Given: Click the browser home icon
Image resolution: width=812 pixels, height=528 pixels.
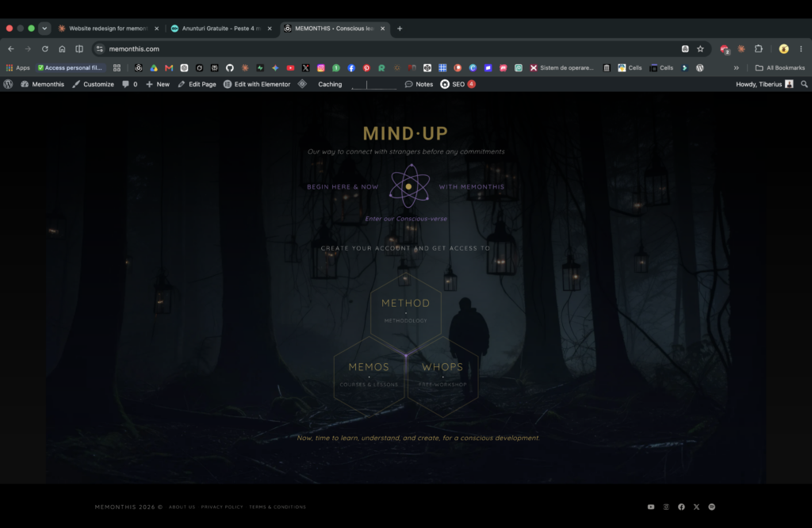Looking at the screenshot, I should point(62,48).
